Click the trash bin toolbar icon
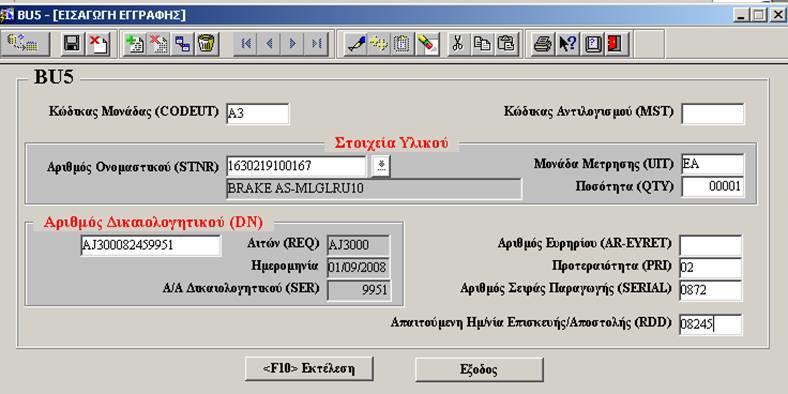 [x=207, y=44]
